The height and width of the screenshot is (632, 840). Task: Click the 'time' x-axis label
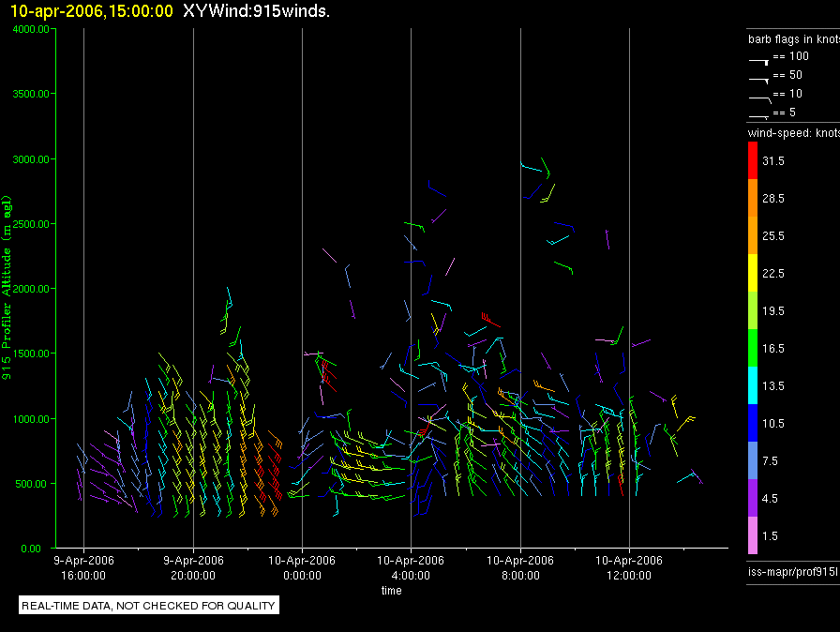coord(392,590)
